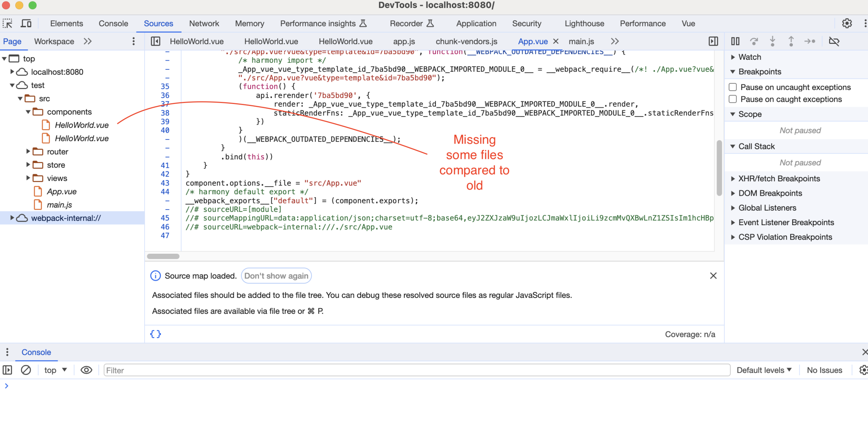The height and width of the screenshot is (445, 868).
Task: Select the inspect element tool
Action: pos(8,23)
